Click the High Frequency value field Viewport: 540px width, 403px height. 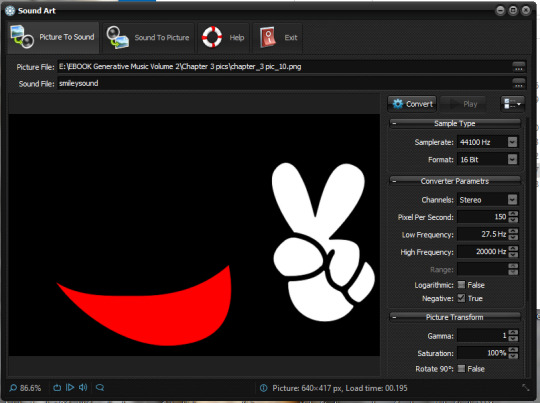(x=482, y=252)
